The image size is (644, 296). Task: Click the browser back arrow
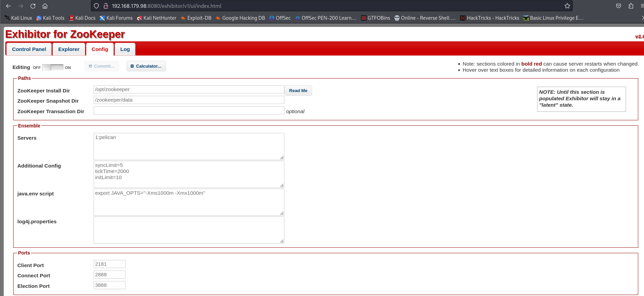pos(8,6)
